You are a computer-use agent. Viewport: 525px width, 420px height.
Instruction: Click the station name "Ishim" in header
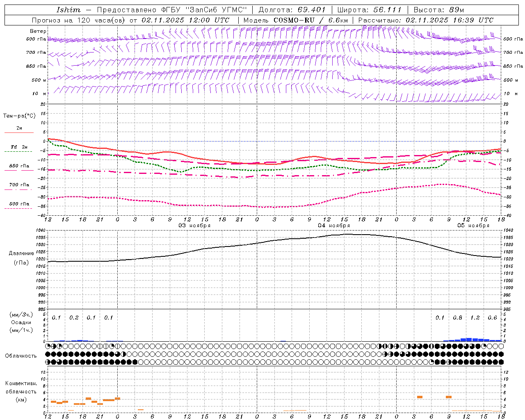[68, 10]
